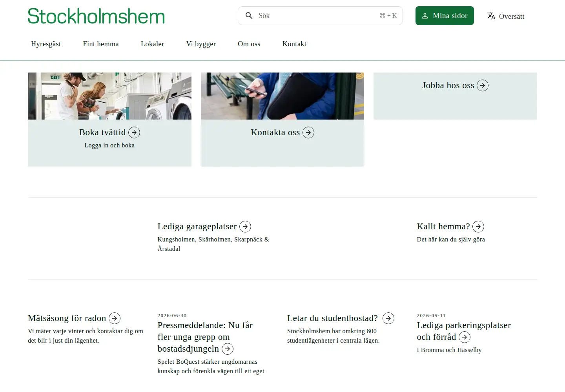Click the arrow icon beside Kallt hemma?
The width and height of the screenshot is (565, 392).
[478, 227]
